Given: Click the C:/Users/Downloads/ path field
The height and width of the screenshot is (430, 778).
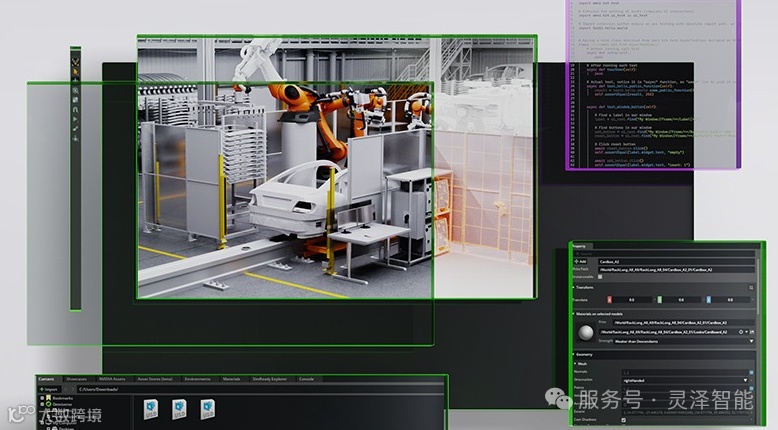Looking at the screenshot, I should coord(260,389).
